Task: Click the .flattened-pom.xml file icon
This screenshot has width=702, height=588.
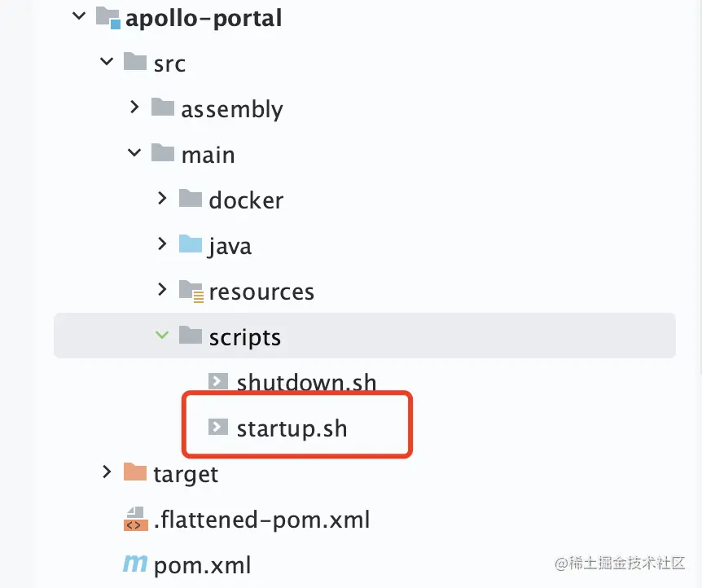Action: coord(134,518)
